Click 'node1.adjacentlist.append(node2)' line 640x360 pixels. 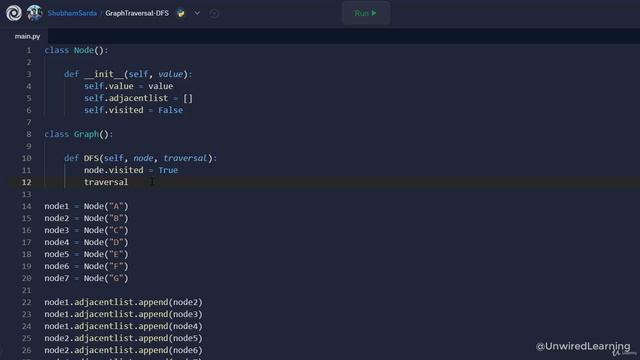(123, 302)
